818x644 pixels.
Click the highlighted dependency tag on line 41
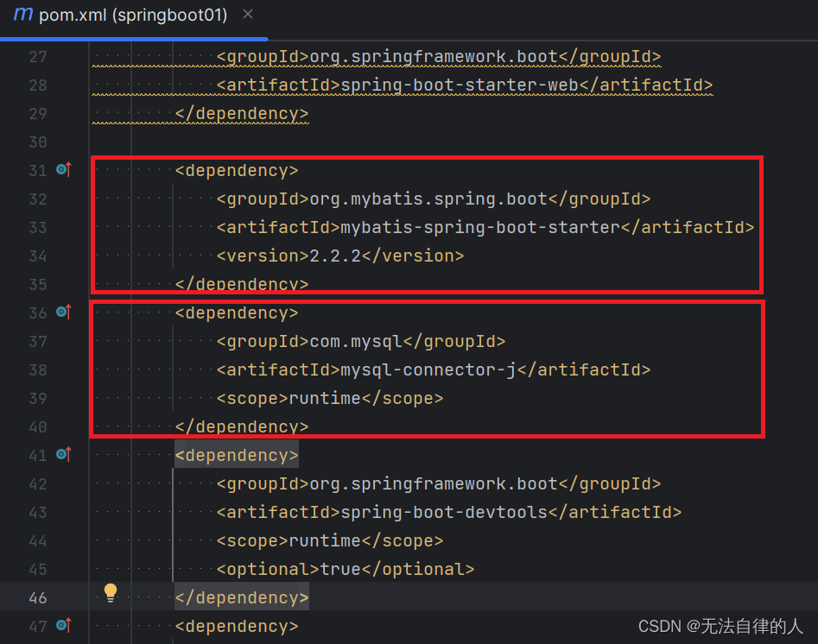pos(236,455)
